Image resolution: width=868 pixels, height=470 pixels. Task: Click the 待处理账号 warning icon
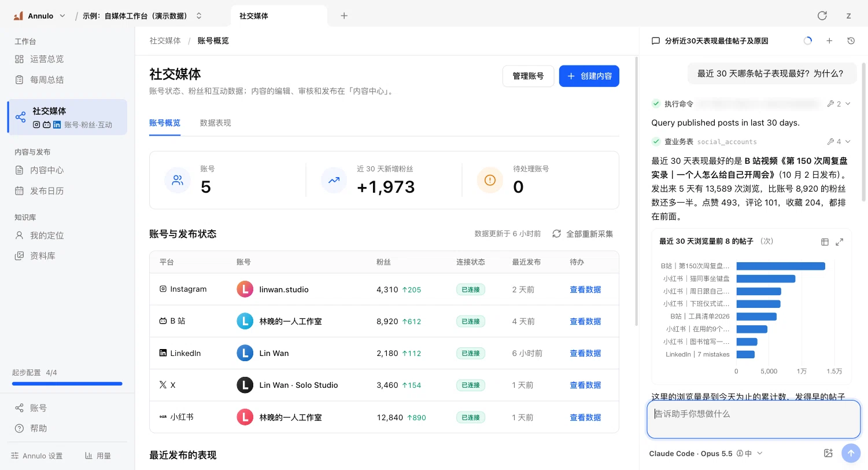click(490, 180)
